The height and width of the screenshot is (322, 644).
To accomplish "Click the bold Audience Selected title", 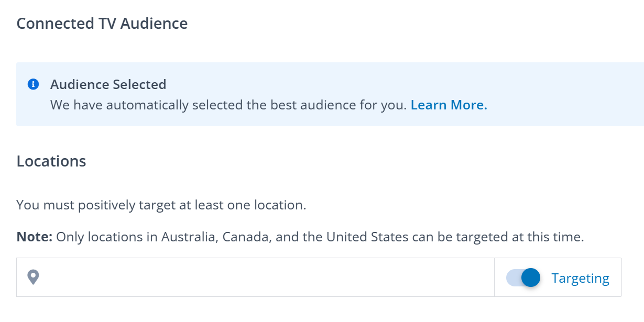I will (108, 84).
